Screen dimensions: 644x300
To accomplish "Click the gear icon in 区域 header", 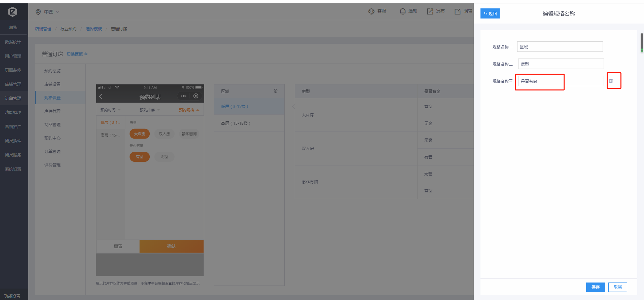I will coord(276,91).
